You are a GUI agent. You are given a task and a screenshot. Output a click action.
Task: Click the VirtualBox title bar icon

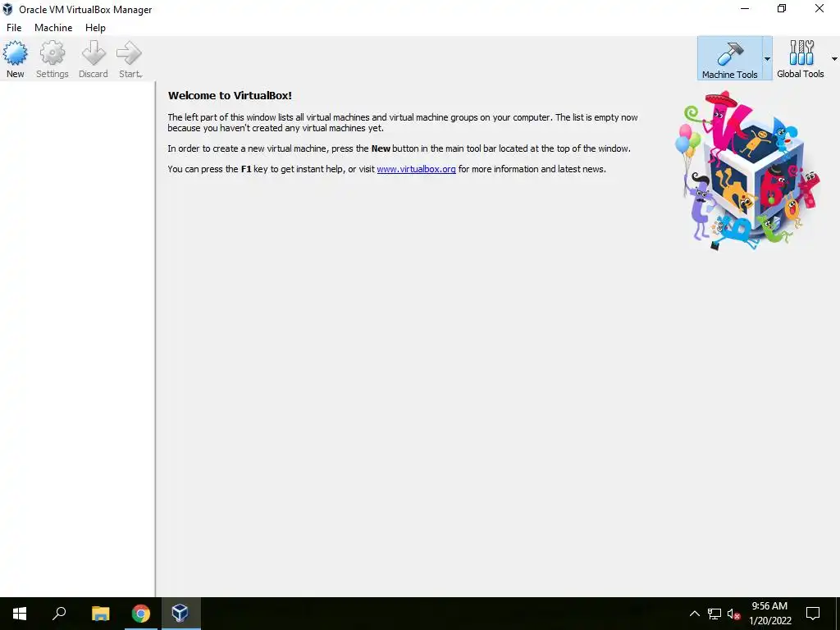(x=7, y=9)
